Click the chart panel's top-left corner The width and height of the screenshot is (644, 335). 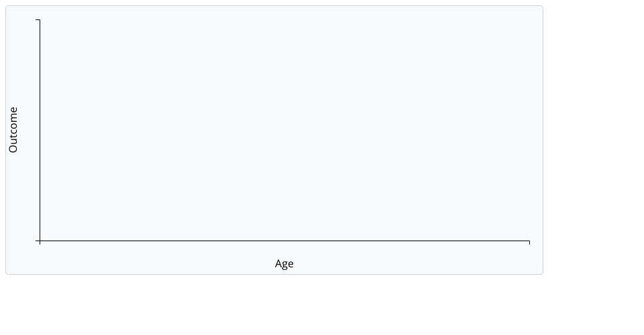7,7
